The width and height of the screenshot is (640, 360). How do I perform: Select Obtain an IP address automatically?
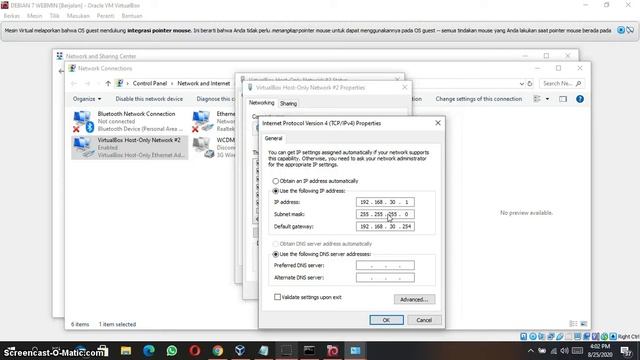tap(276, 181)
